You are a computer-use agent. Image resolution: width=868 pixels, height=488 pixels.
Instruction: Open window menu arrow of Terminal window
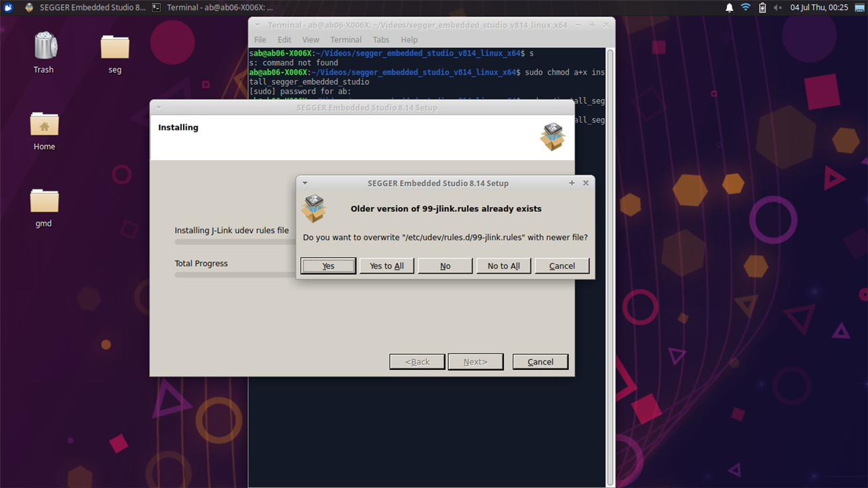pyautogui.click(x=257, y=25)
